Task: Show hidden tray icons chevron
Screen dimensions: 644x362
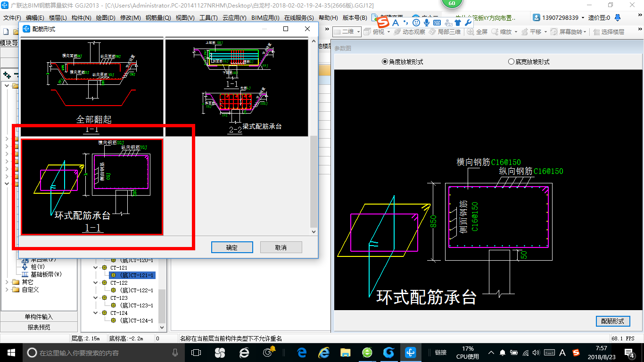Action: (x=491, y=353)
